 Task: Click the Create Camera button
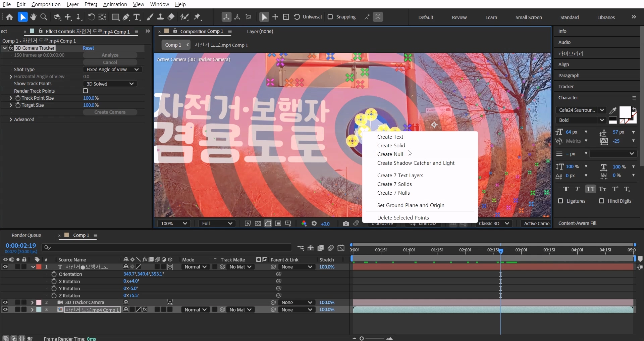pos(110,112)
